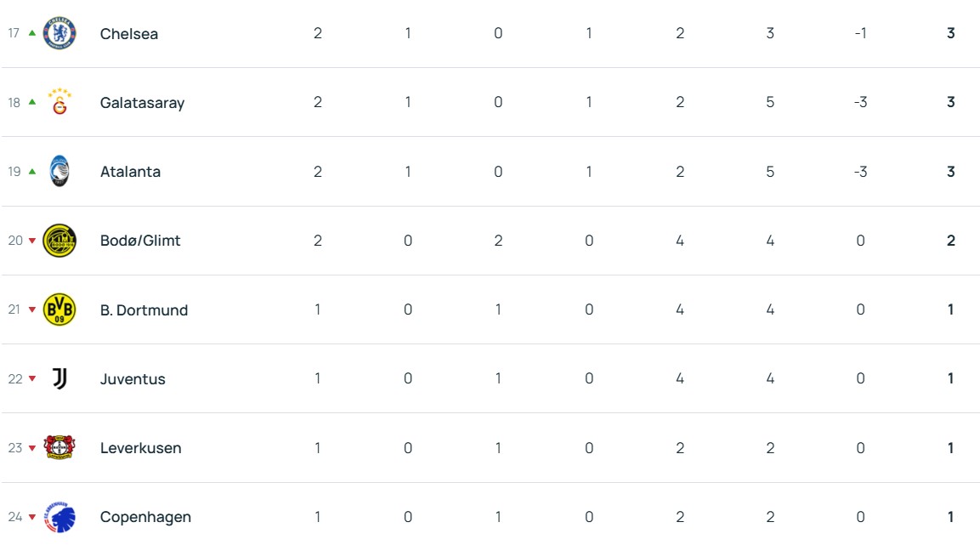This screenshot has width=980, height=545.
Task: Click the Chelsea club crest icon
Action: tap(59, 33)
